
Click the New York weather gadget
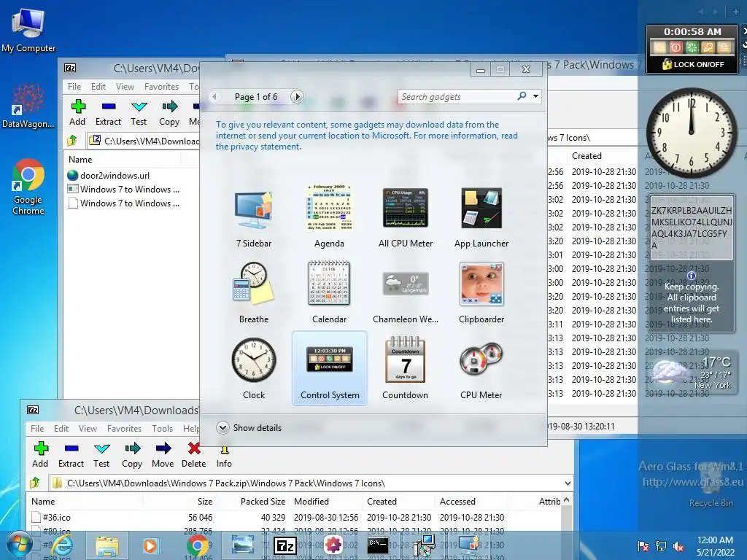tap(692, 373)
